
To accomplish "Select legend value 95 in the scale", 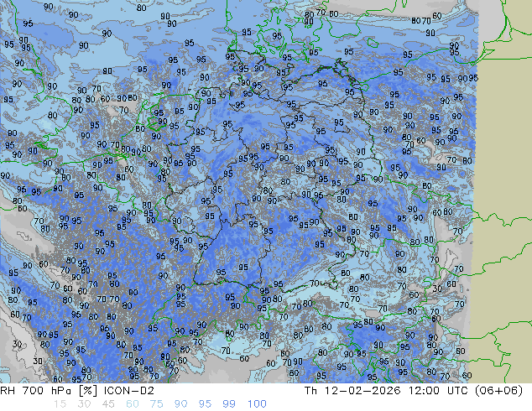I will pos(205,404).
